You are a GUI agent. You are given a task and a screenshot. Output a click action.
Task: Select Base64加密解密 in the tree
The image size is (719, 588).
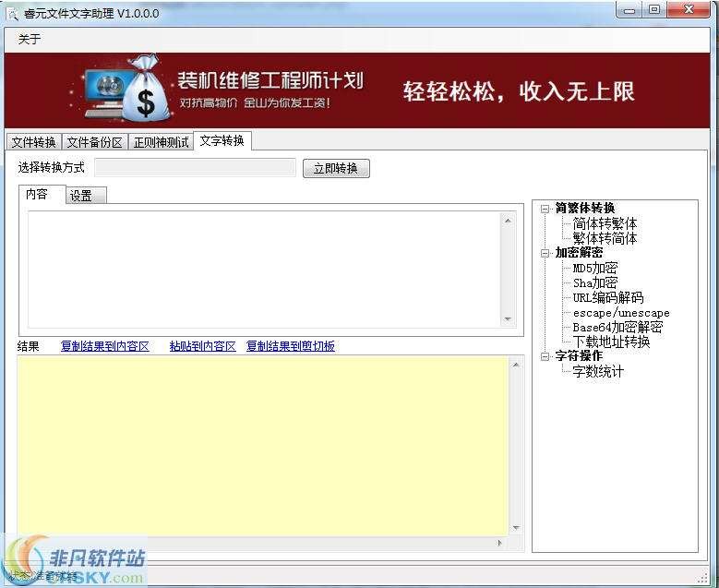[x=617, y=327]
